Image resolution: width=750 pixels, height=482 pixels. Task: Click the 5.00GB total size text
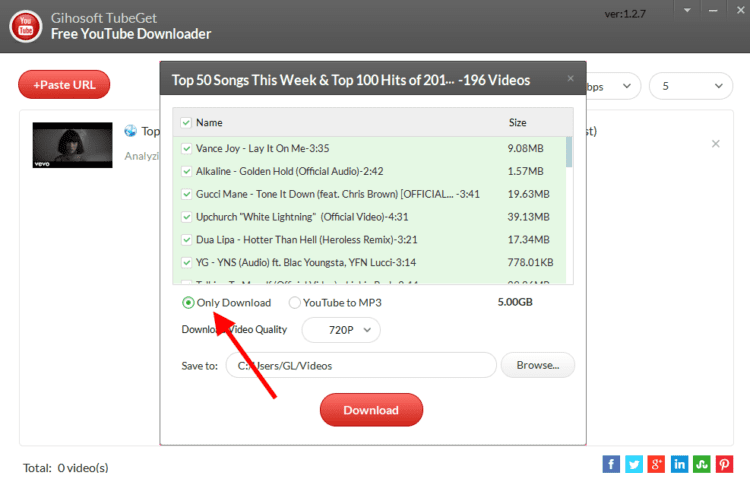pyautogui.click(x=515, y=302)
